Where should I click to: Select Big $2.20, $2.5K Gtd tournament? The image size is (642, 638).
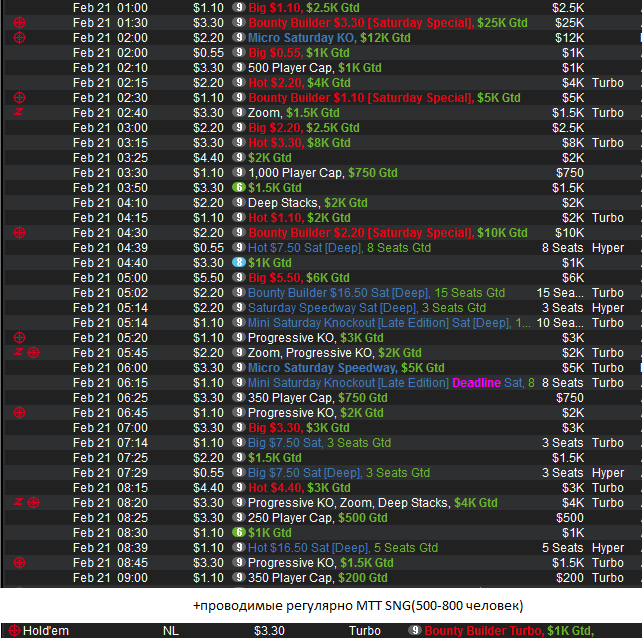pos(304,128)
